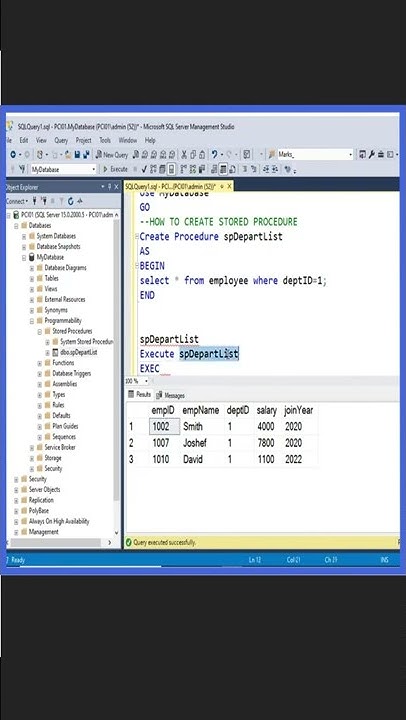Viewport: 406px width, 720px height.
Task: Close the SQLQuery1.sql tab
Action: pyautogui.click(x=229, y=186)
